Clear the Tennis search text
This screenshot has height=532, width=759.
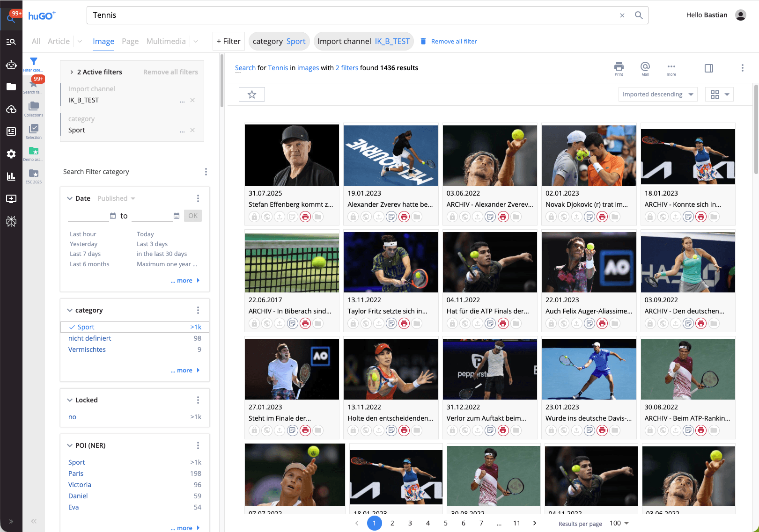[622, 15]
